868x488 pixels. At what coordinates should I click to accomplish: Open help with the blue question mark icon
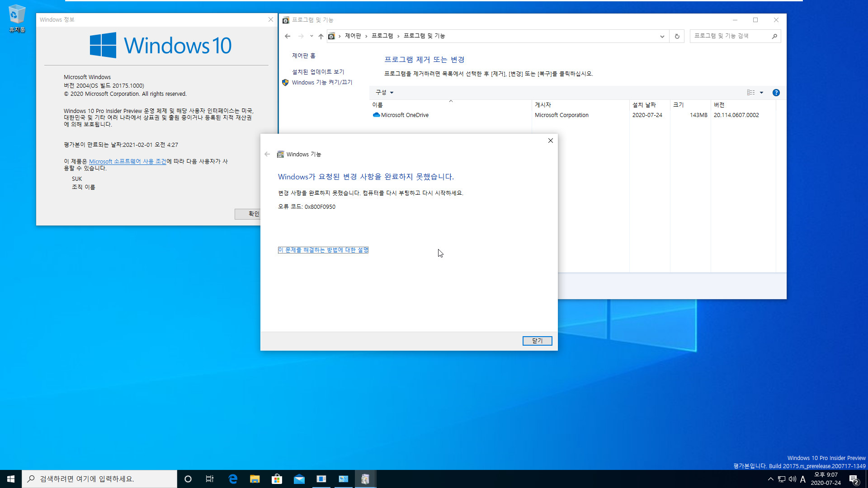[776, 93]
